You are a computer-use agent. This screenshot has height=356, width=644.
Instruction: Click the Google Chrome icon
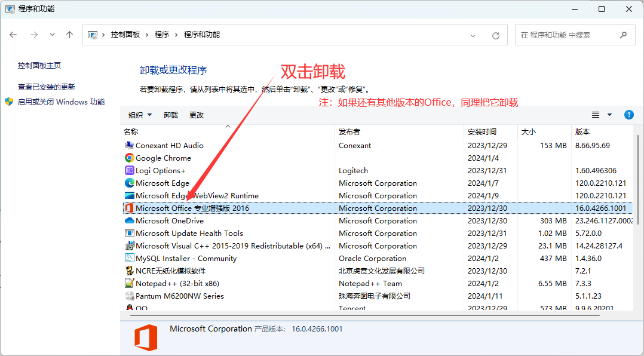pyautogui.click(x=130, y=158)
